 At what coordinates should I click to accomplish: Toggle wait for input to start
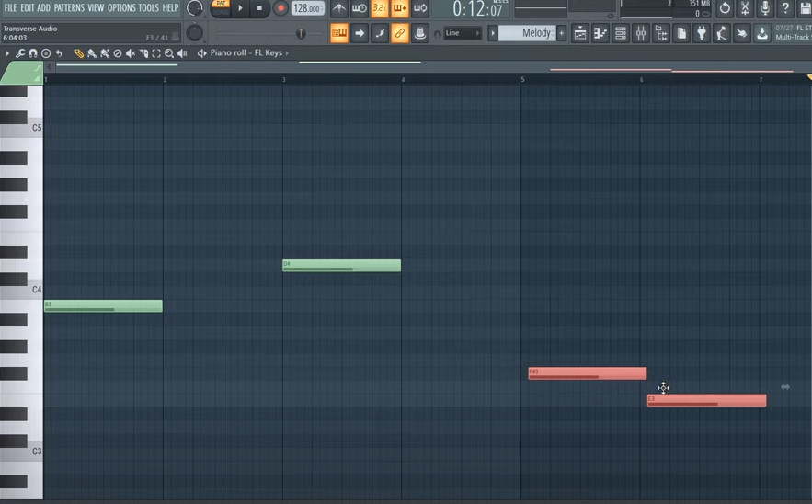360,8
